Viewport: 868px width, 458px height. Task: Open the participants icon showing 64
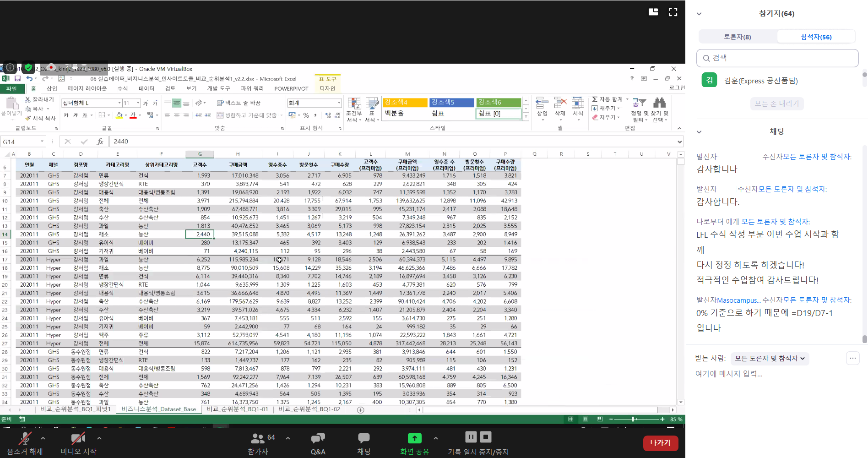(258, 439)
